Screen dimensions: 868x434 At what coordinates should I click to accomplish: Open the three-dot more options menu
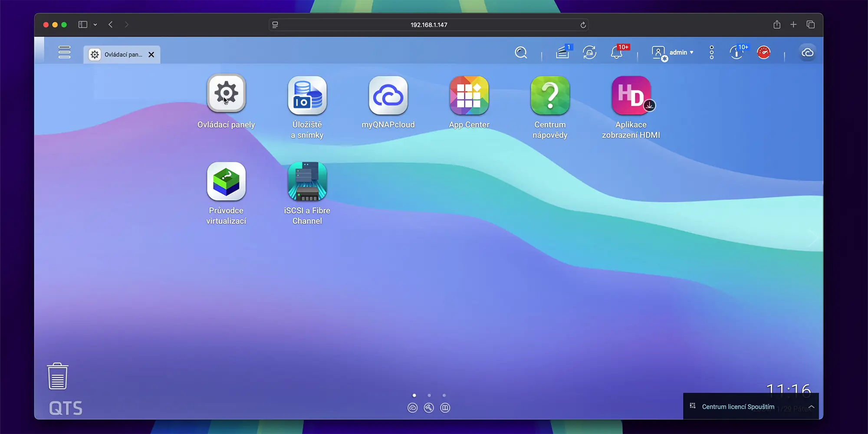coord(711,53)
